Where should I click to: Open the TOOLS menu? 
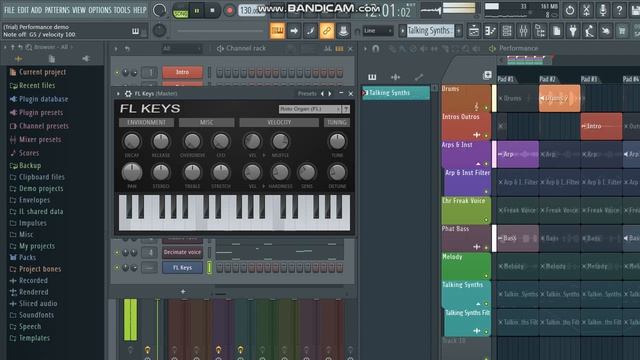(x=122, y=10)
